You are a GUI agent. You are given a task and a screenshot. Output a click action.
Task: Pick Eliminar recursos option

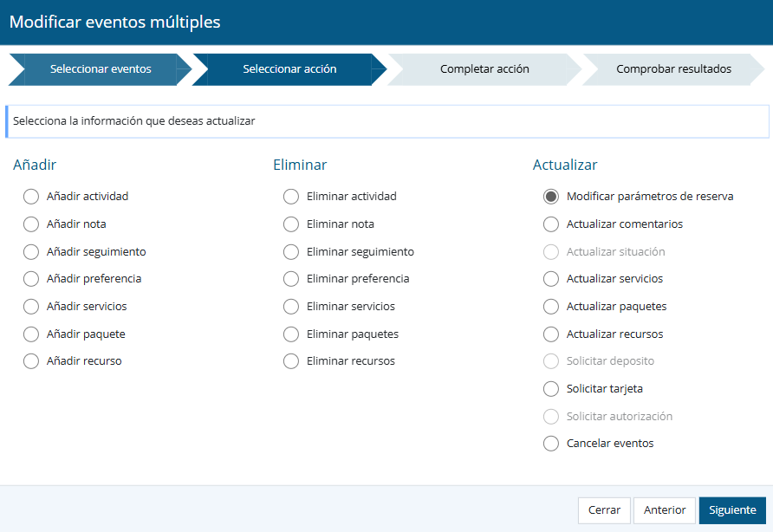(x=291, y=361)
